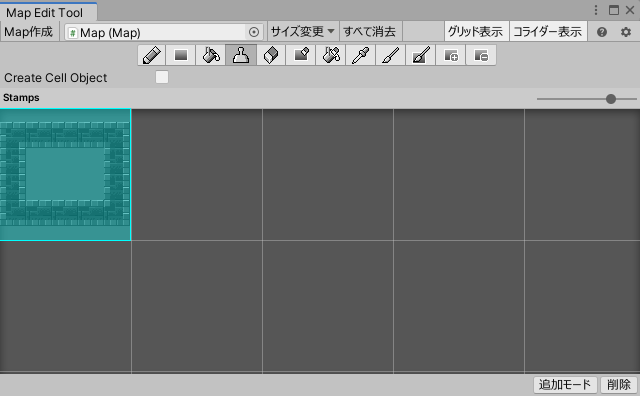Image resolution: width=640 pixels, height=396 pixels.
Task: Select the teal brick stamp thumbnail
Action: [65, 175]
